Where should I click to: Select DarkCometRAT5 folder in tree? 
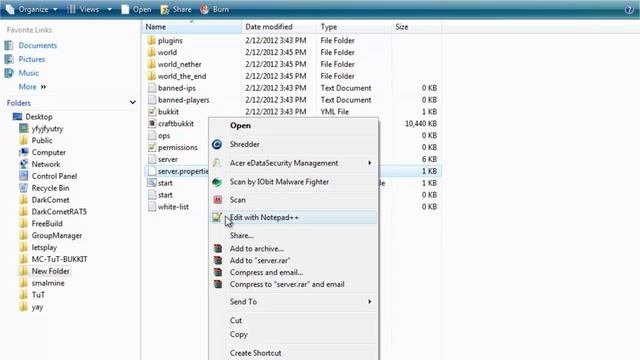tap(59, 212)
